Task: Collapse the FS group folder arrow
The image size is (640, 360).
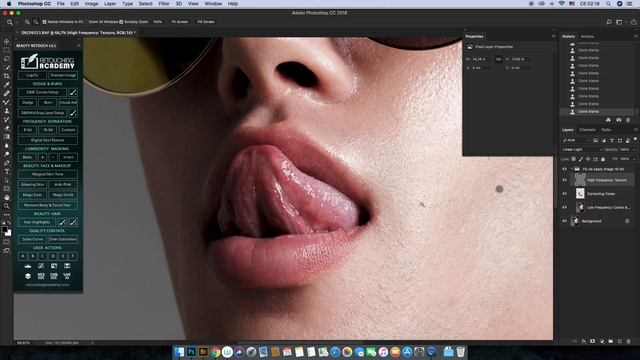Action: (571, 169)
